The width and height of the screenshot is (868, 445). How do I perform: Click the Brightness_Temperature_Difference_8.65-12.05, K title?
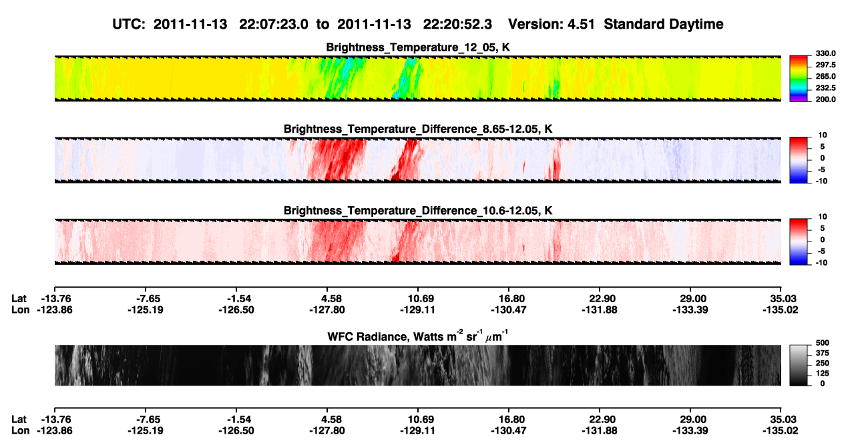[x=418, y=129]
